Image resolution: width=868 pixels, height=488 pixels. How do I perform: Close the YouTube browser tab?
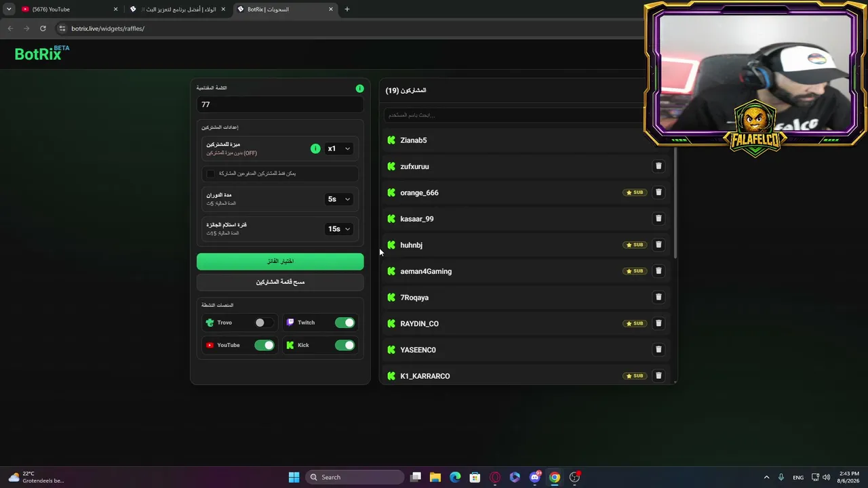[115, 9]
